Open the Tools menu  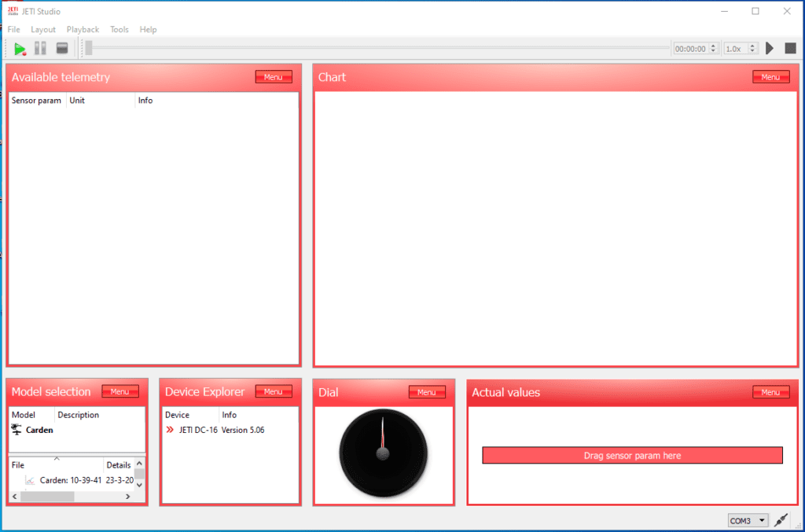119,29
